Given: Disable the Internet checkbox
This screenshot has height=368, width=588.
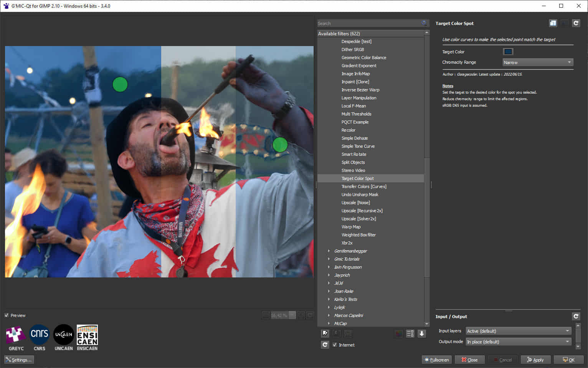Looking at the screenshot, I should [335, 345].
